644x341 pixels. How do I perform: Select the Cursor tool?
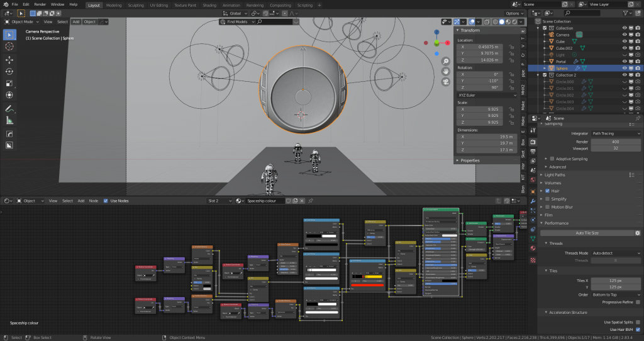pos(9,46)
